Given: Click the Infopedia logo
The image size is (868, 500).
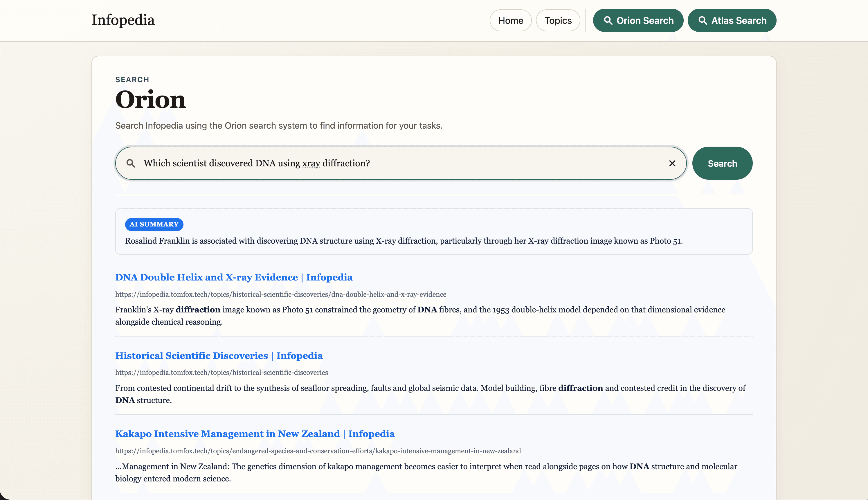Looking at the screenshot, I should tap(123, 20).
